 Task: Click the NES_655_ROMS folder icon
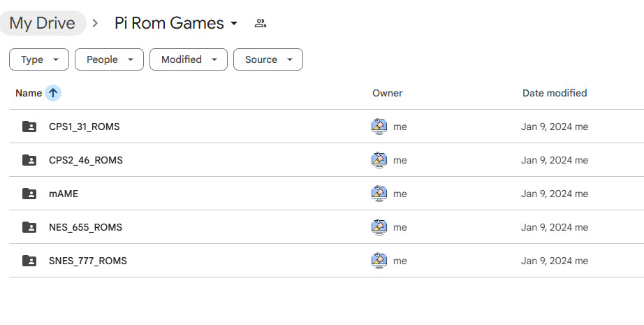[x=29, y=227]
